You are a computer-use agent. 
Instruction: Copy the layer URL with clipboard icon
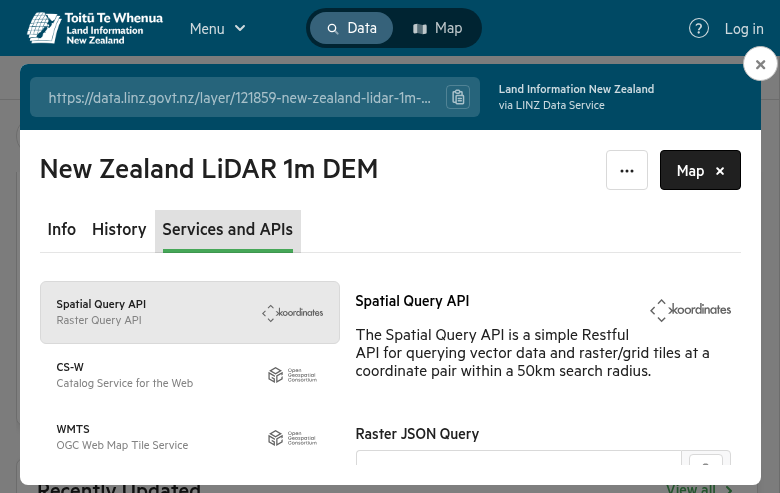458,97
